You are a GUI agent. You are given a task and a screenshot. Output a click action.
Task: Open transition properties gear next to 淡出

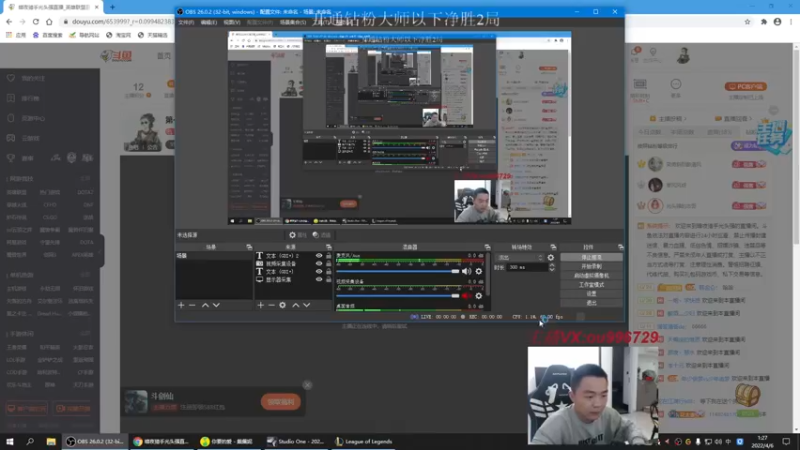[x=551, y=258]
